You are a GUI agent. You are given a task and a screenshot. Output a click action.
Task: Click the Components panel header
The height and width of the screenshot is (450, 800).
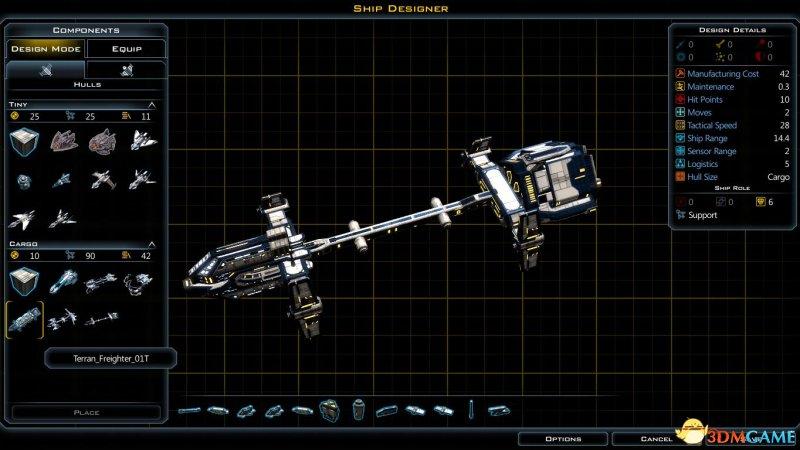coord(86,30)
